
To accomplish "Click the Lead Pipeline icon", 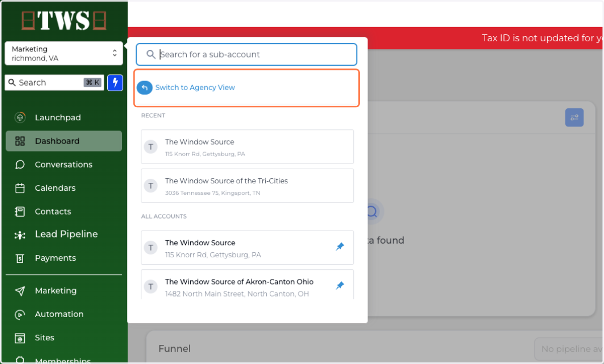I will tap(20, 235).
